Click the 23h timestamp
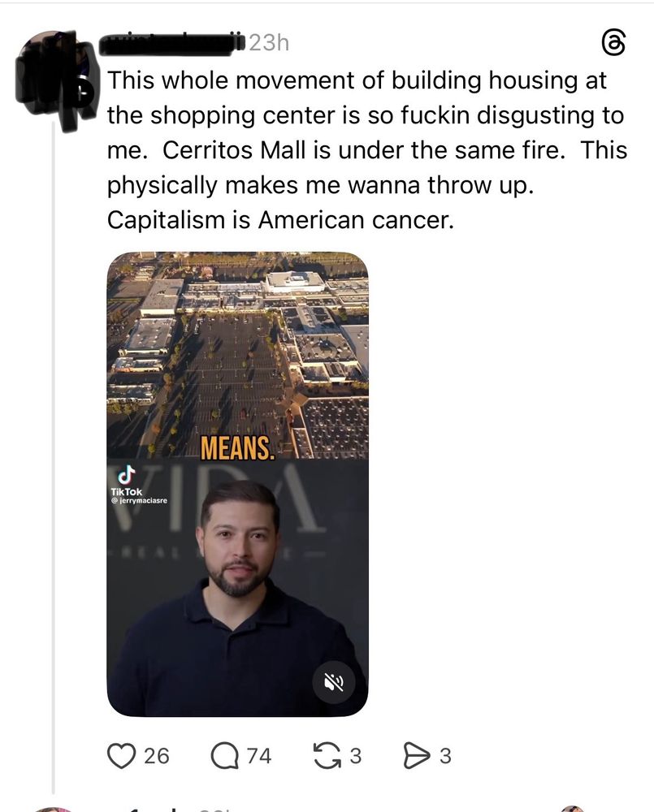Screen dimensions: 654x812 (x=268, y=44)
